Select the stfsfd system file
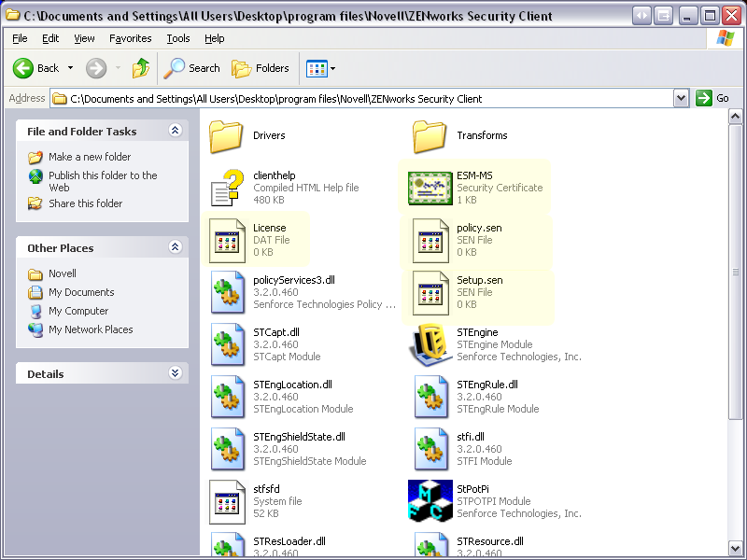Screen dimensions: 747x560 [x=227, y=501]
